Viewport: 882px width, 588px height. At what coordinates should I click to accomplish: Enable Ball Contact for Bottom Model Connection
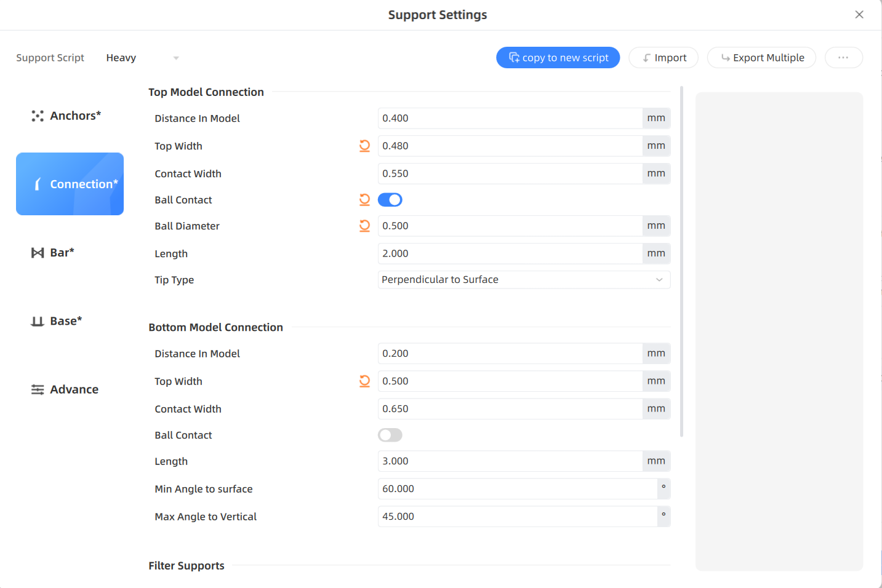(x=390, y=435)
